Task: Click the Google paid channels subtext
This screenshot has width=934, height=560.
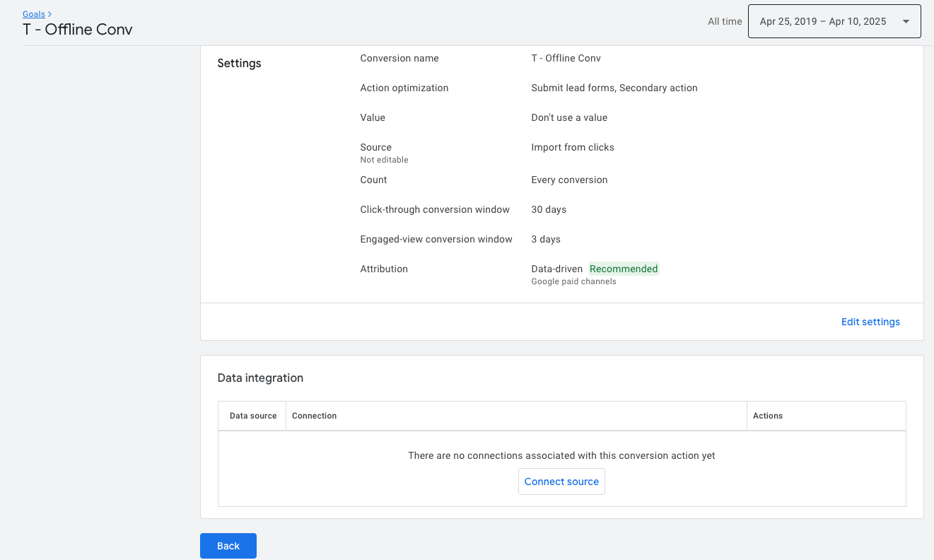Action: (x=573, y=281)
